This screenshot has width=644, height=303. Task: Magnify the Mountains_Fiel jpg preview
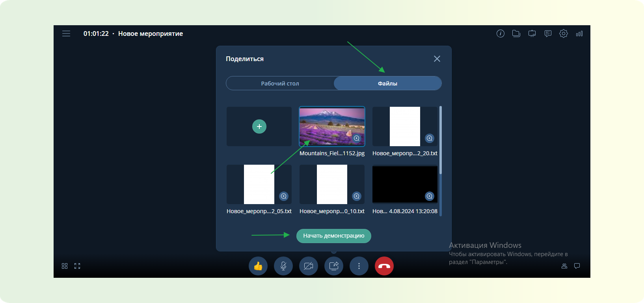click(357, 138)
